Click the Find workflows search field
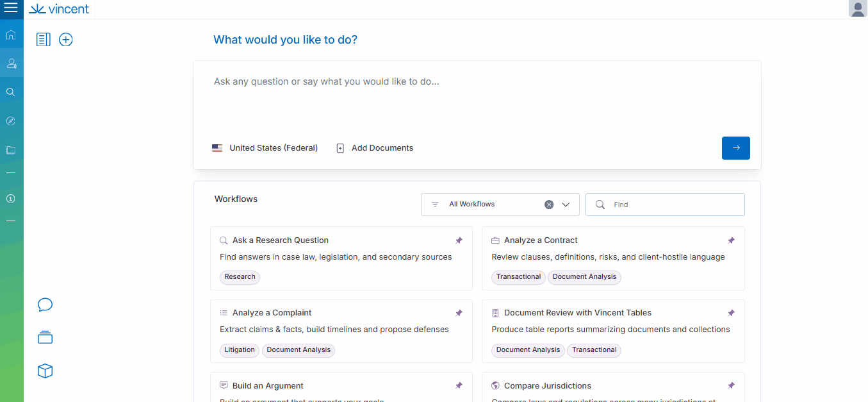This screenshot has height=402, width=868. click(673, 205)
